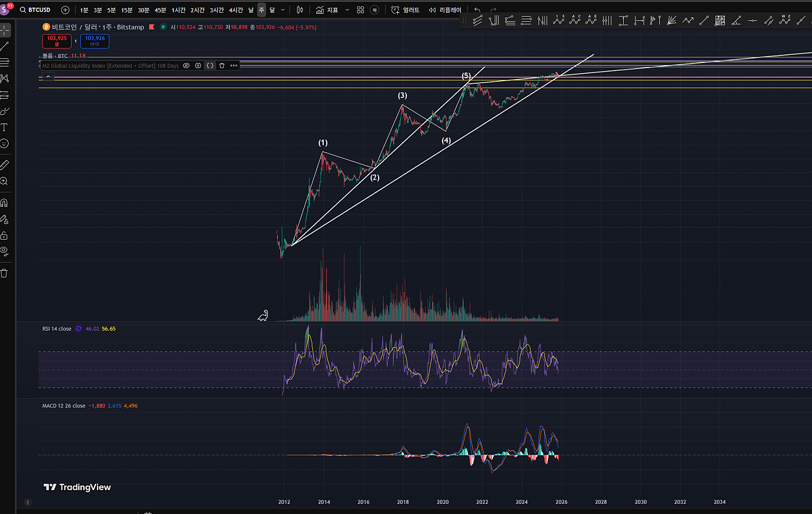
Task: Remove the M2 Global Liquidity Index indicator
Action: pos(222,66)
